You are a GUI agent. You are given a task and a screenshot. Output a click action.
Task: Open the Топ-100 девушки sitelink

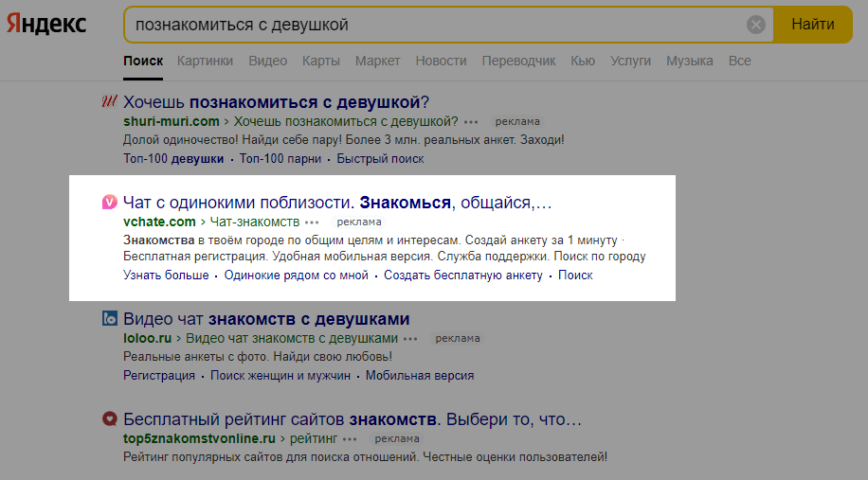pos(173,159)
